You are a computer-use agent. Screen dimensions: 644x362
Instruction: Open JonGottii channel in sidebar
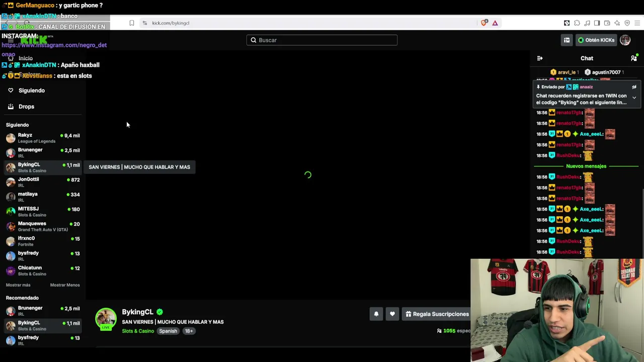(43, 182)
